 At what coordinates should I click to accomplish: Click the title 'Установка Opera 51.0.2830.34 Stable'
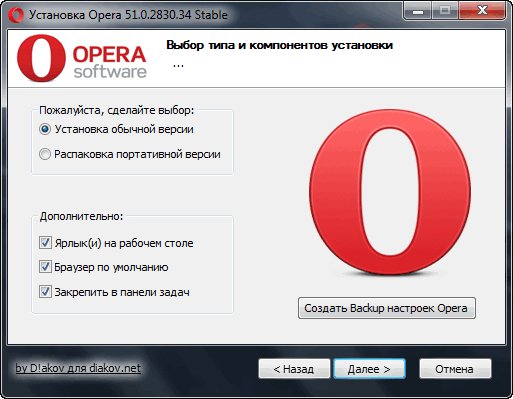point(128,15)
